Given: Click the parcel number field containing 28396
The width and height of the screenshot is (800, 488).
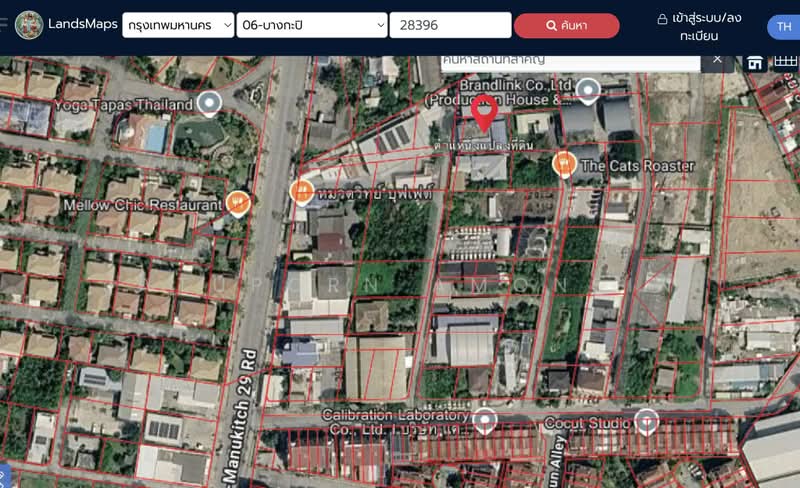Looking at the screenshot, I should 451,25.
